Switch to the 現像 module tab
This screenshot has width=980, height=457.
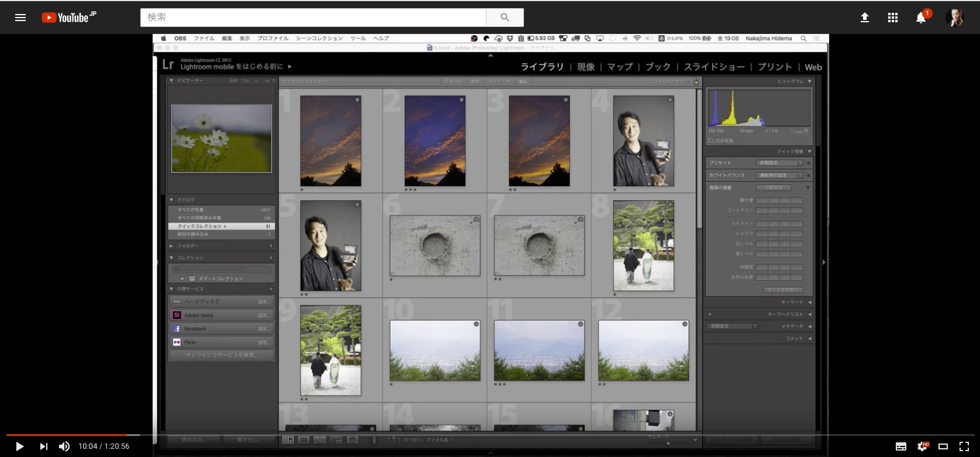click(585, 67)
